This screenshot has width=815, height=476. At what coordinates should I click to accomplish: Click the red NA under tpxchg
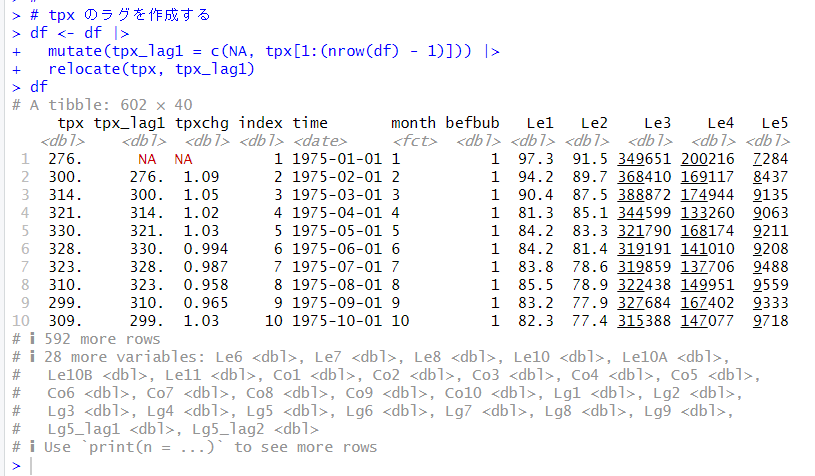183,159
